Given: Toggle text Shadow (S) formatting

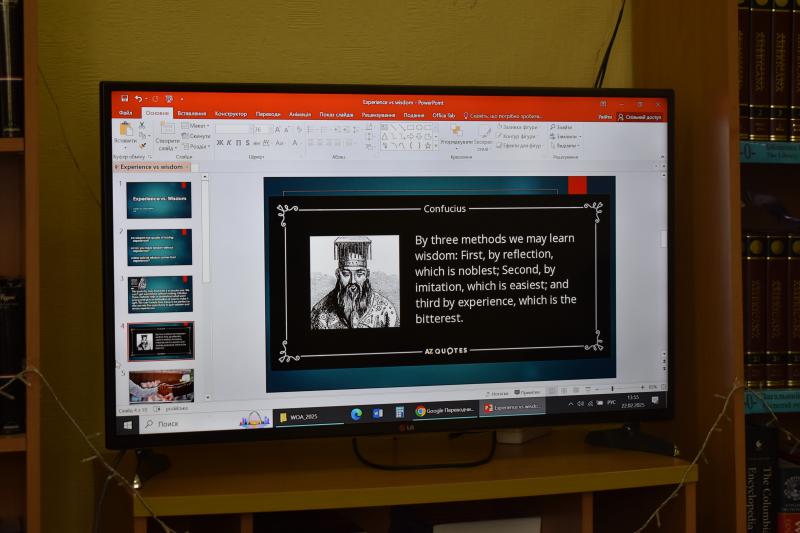Looking at the screenshot, I should [x=247, y=143].
